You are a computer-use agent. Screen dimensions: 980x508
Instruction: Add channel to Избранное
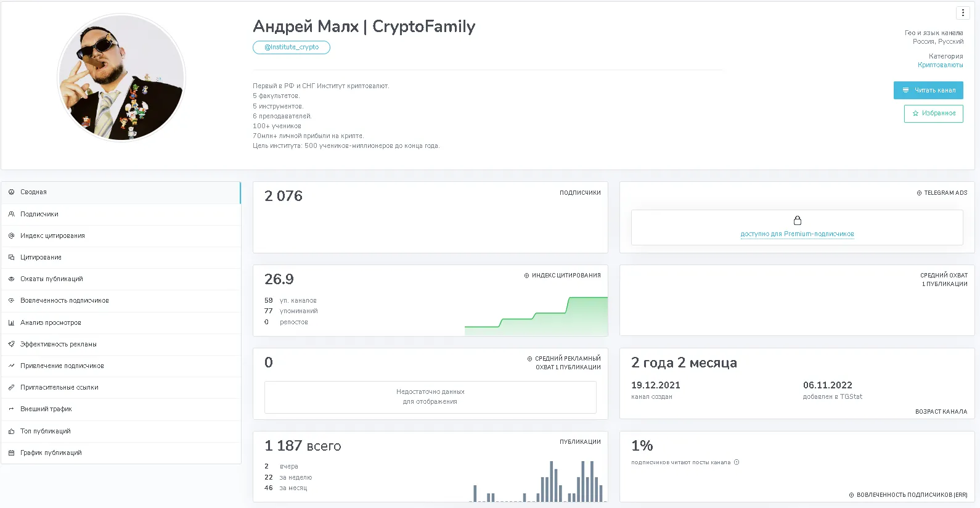tap(933, 113)
